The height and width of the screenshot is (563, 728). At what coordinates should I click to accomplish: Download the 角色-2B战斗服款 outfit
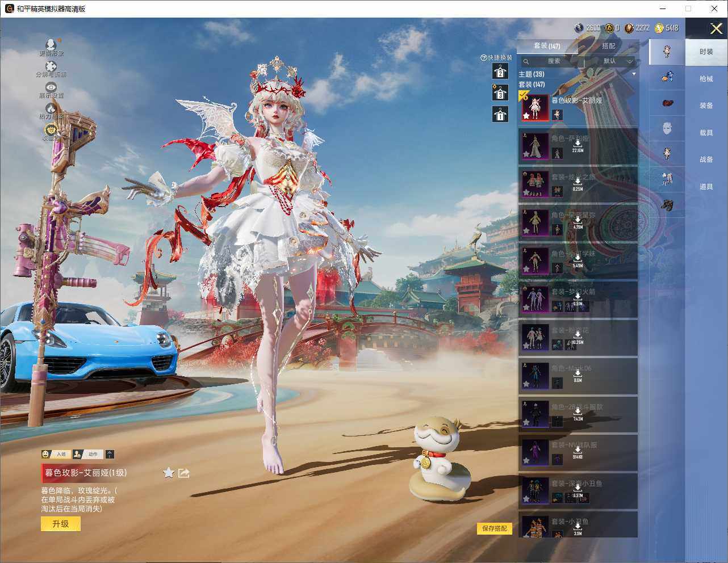point(578,414)
